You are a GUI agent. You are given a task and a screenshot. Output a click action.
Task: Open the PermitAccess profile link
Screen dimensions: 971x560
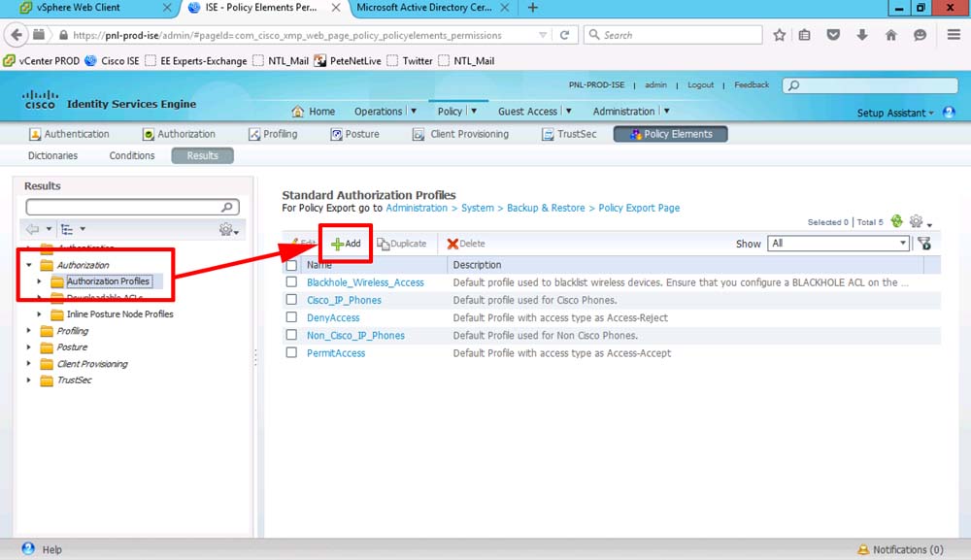pyautogui.click(x=336, y=353)
